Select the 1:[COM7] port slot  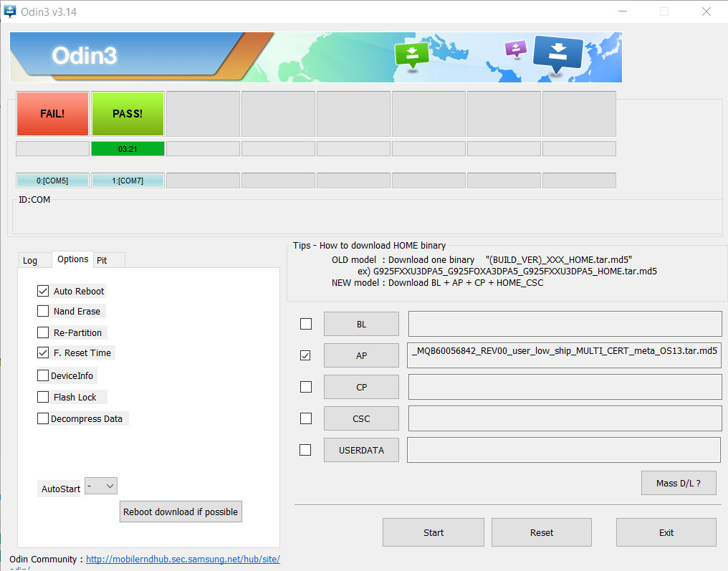click(128, 181)
